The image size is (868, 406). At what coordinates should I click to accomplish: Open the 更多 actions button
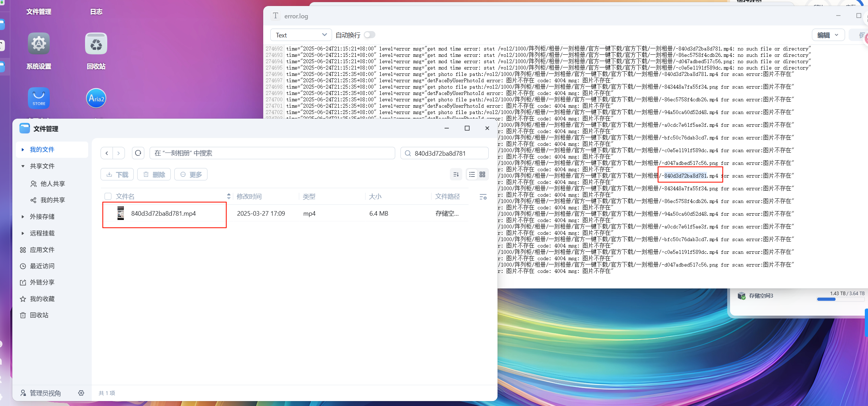coord(191,174)
